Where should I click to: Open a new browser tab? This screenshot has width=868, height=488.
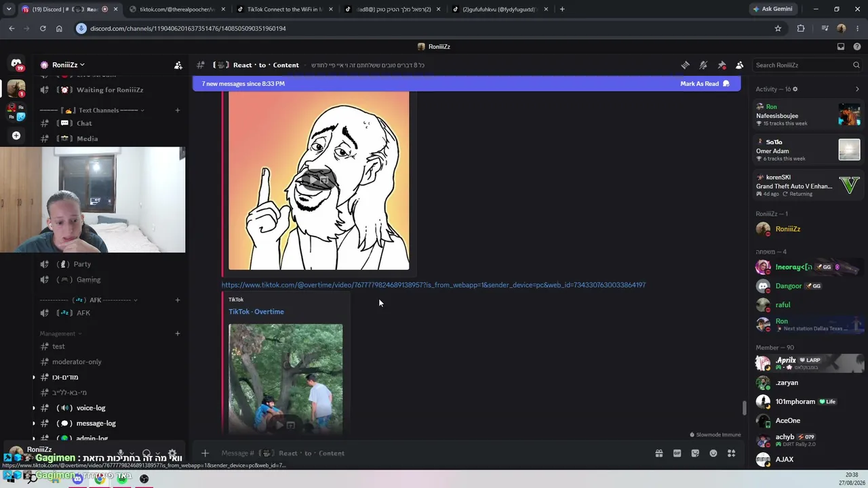click(562, 9)
